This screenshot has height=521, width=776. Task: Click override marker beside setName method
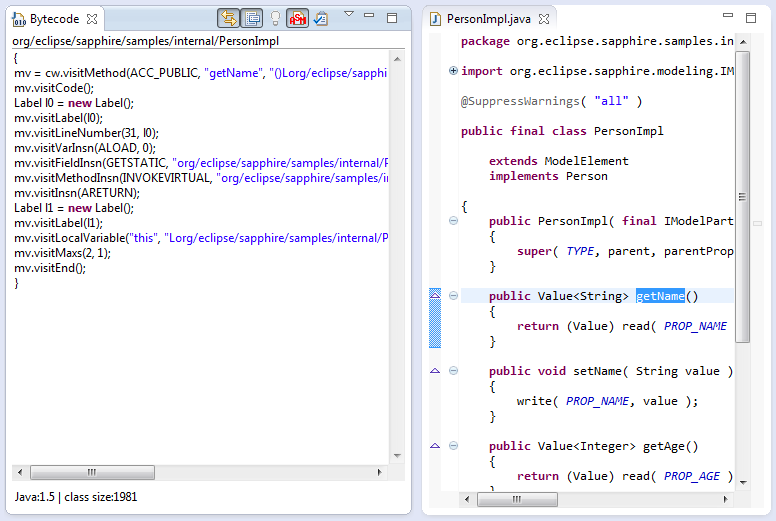click(435, 371)
